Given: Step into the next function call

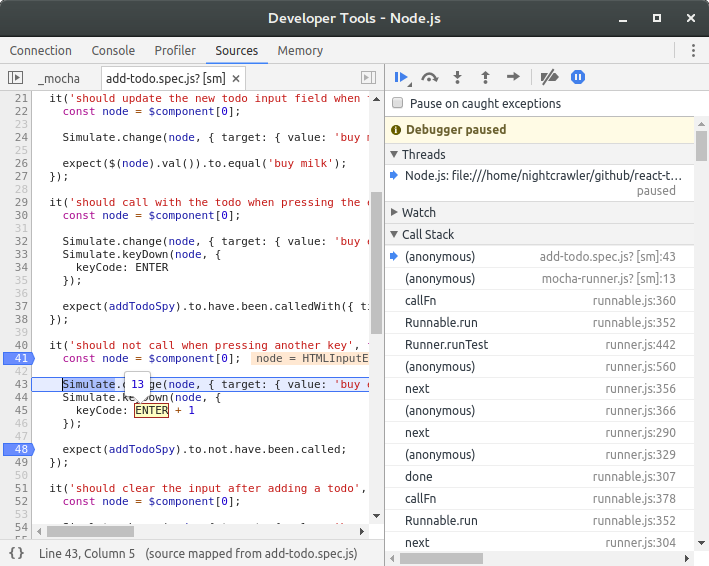Looking at the screenshot, I should (458, 78).
